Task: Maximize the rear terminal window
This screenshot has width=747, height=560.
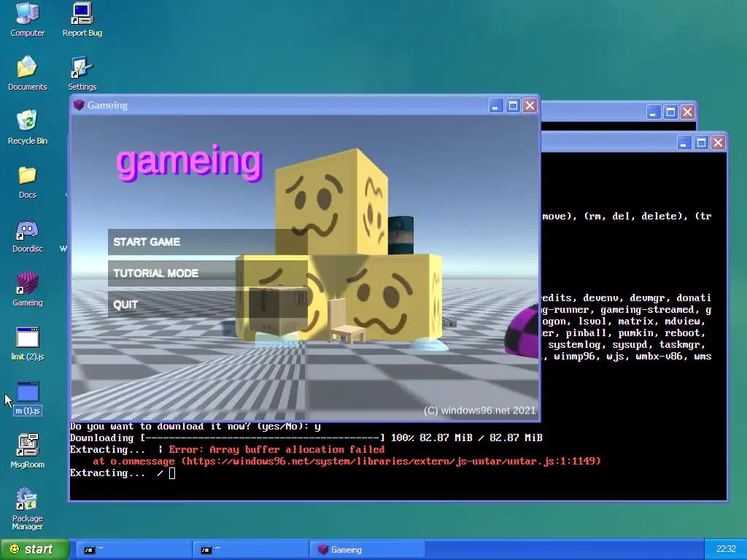Action: pos(671,112)
